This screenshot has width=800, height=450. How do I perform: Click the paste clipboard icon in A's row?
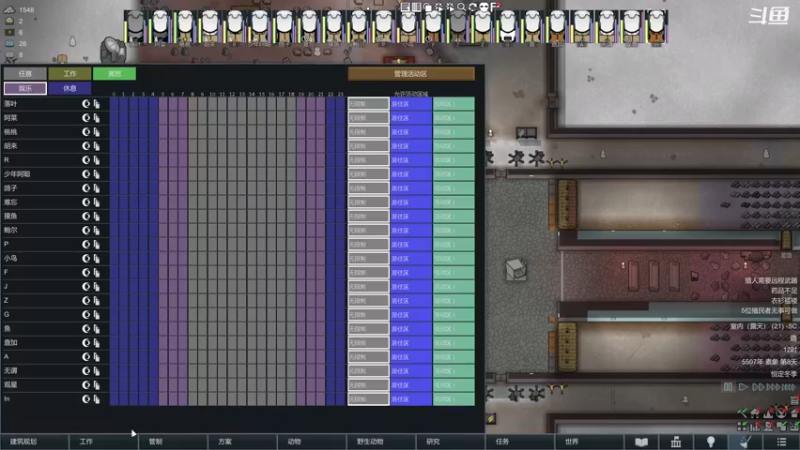click(96, 357)
